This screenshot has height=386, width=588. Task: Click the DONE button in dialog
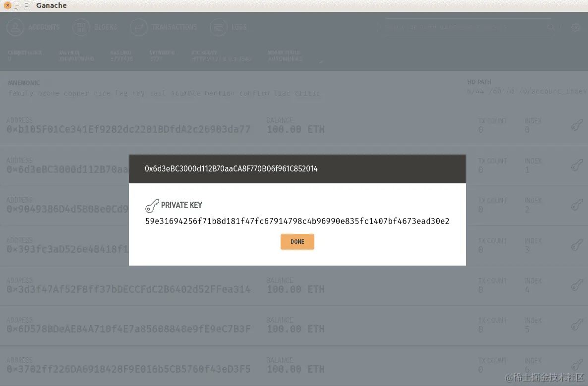coord(297,242)
